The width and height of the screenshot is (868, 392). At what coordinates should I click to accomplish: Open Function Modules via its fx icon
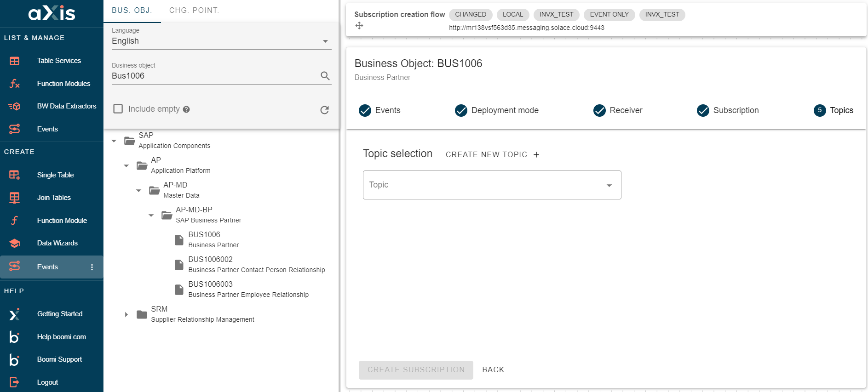(15, 84)
